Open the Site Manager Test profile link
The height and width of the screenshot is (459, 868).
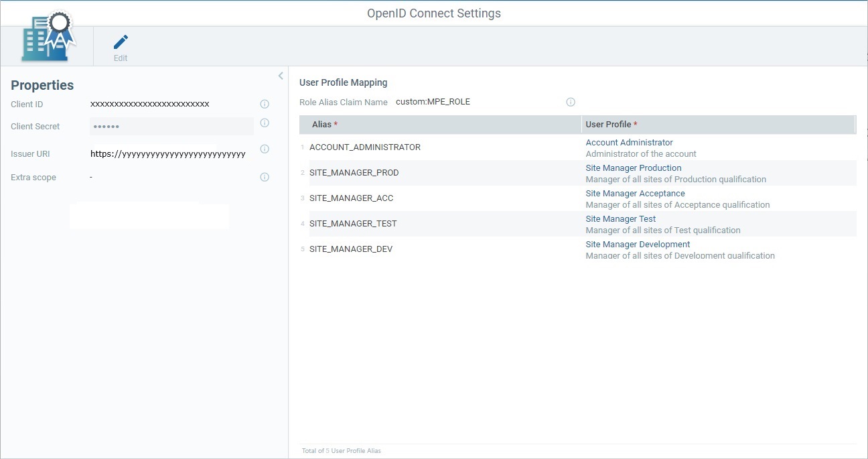point(620,218)
